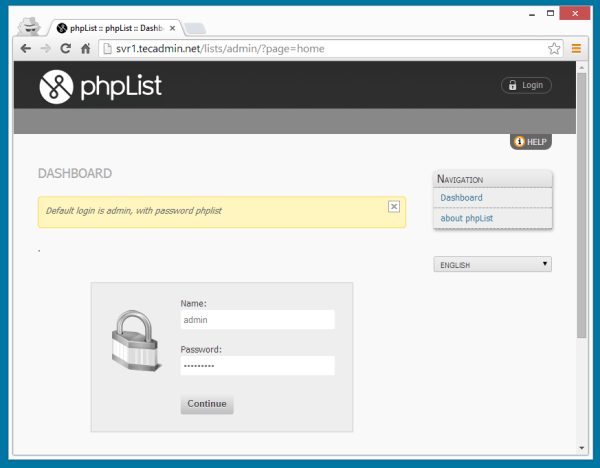Expand the ENGLISH language dropdown
600x468 pixels.
click(x=492, y=265)
